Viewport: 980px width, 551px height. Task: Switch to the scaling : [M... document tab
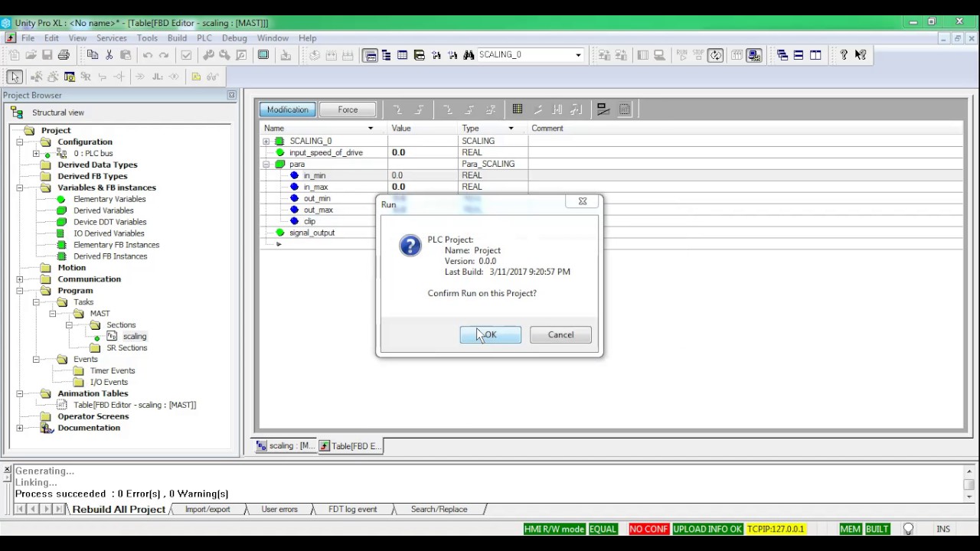(x=285, y=446)
